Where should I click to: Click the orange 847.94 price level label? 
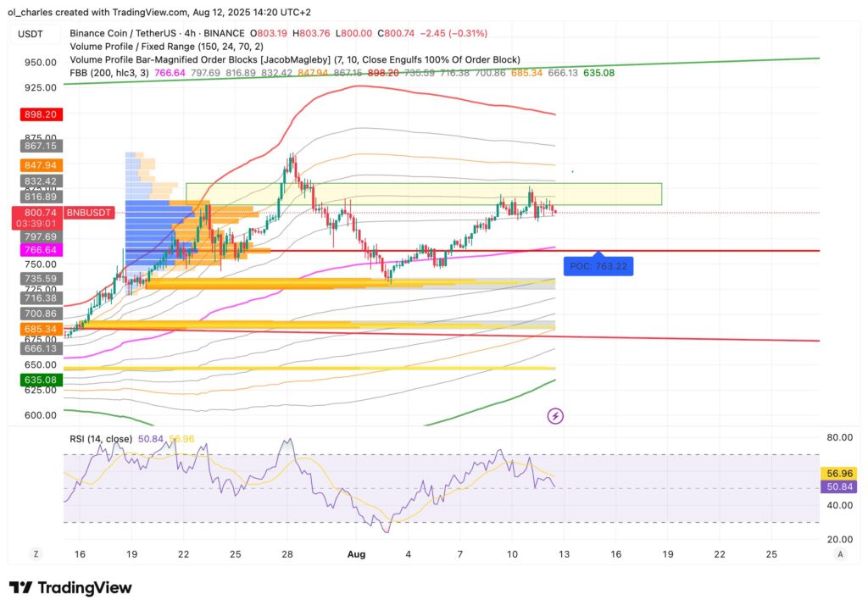40,164
